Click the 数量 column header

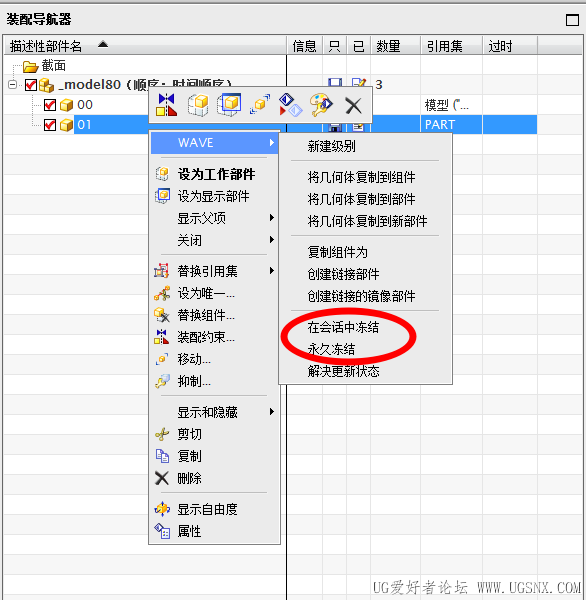click(395, 46)
